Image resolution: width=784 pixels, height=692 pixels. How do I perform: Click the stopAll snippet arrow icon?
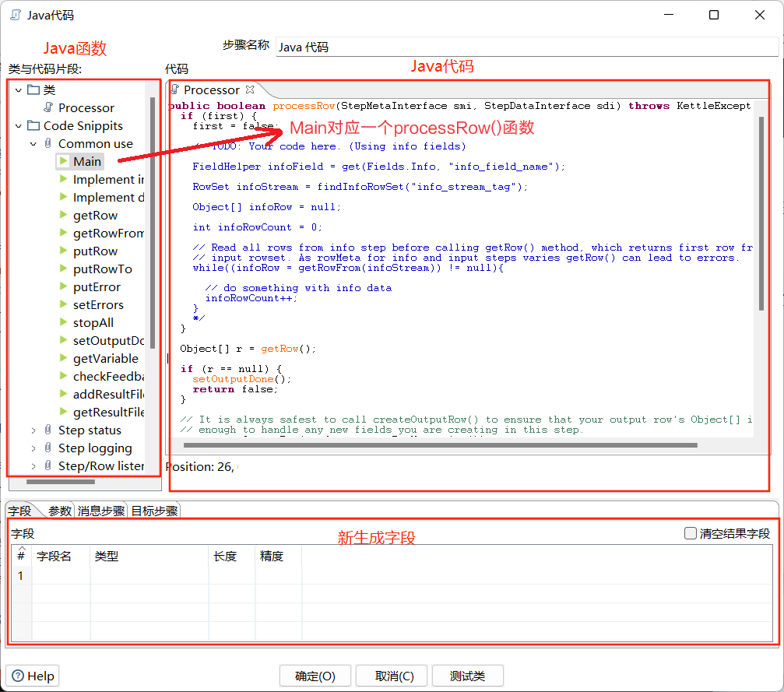click(63, 322)
